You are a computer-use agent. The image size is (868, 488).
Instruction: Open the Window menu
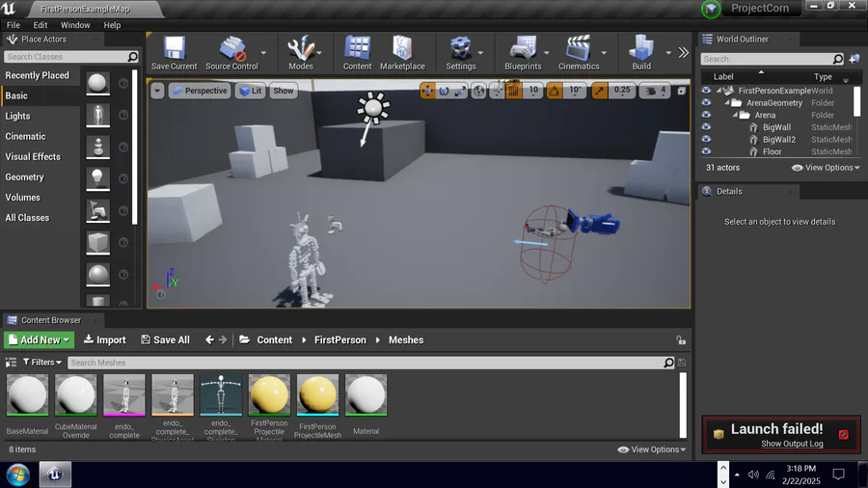(x=75, y=25)
